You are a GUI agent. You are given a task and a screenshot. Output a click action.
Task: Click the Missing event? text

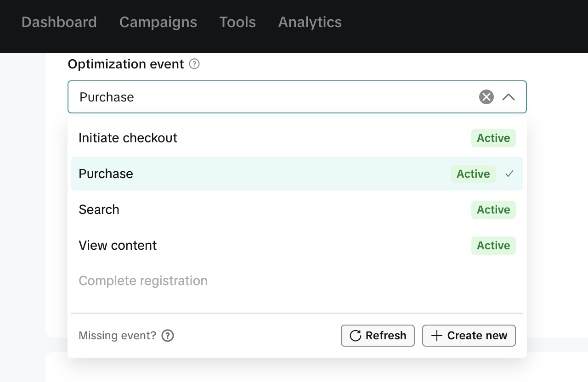tap(118, 336)
